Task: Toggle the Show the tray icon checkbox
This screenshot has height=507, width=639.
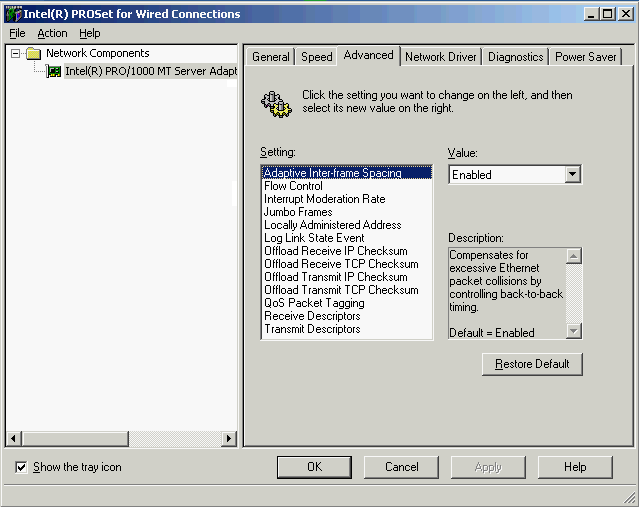Action: click(x=21, y=467)
